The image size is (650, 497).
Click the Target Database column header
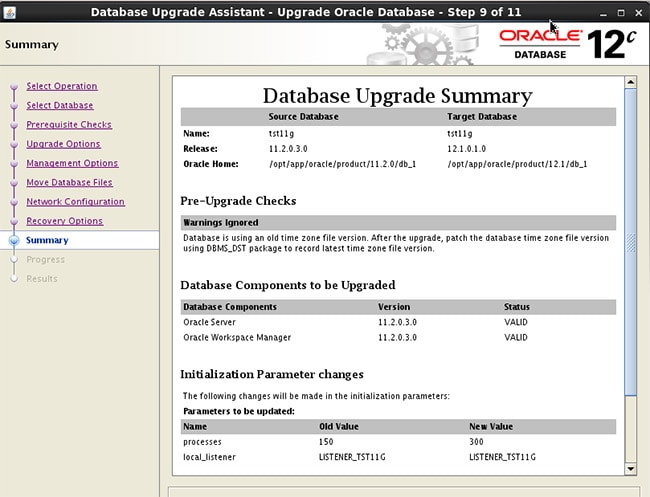tap(482, 117)
